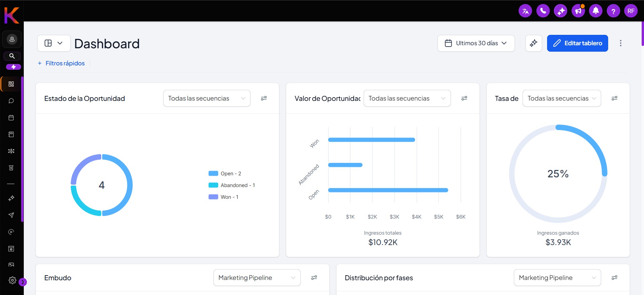Click the donut chart center showing 4
Screen dimensions: 644x295
coord(102,185)
